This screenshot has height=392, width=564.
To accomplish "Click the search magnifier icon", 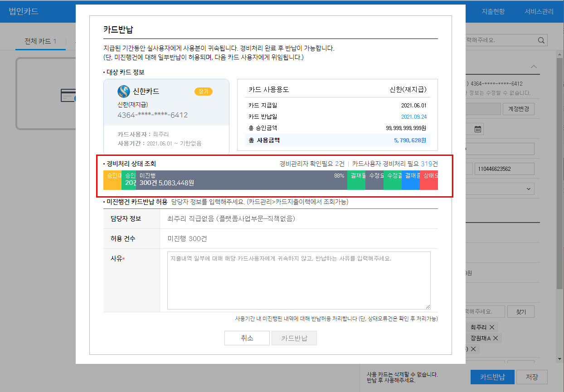I will click(x=541, y=40).
